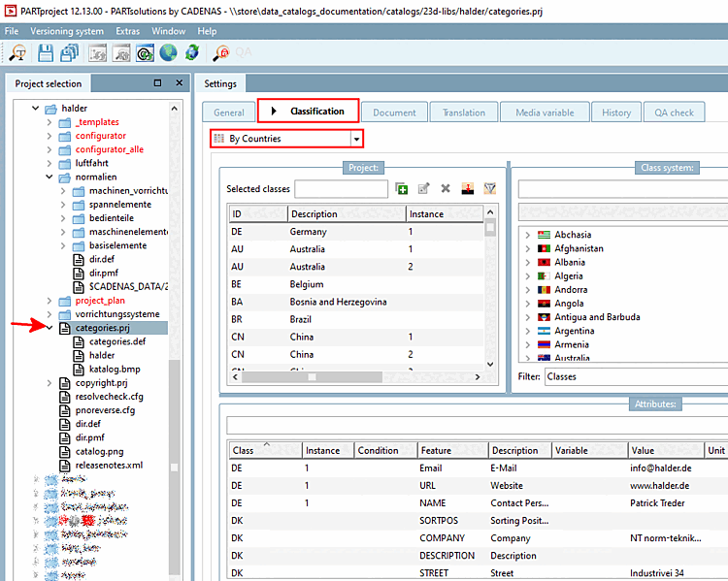Click the categories.prj file icon
The image size is (728, 581).
[x=65, y=328]
